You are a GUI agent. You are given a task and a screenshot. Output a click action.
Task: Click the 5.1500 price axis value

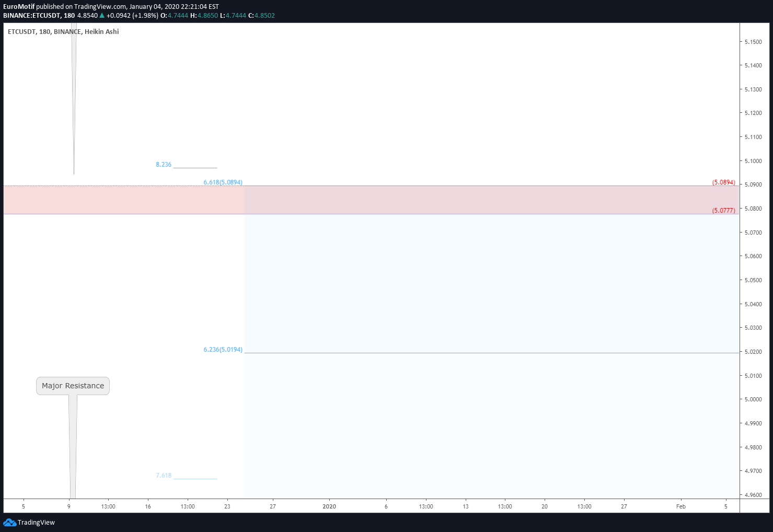[x=753, y=42]
